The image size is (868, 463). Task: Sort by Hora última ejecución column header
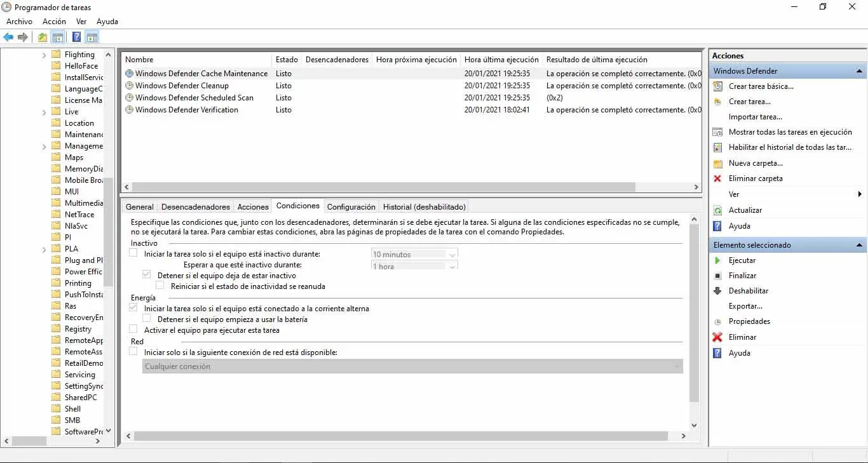501,60
